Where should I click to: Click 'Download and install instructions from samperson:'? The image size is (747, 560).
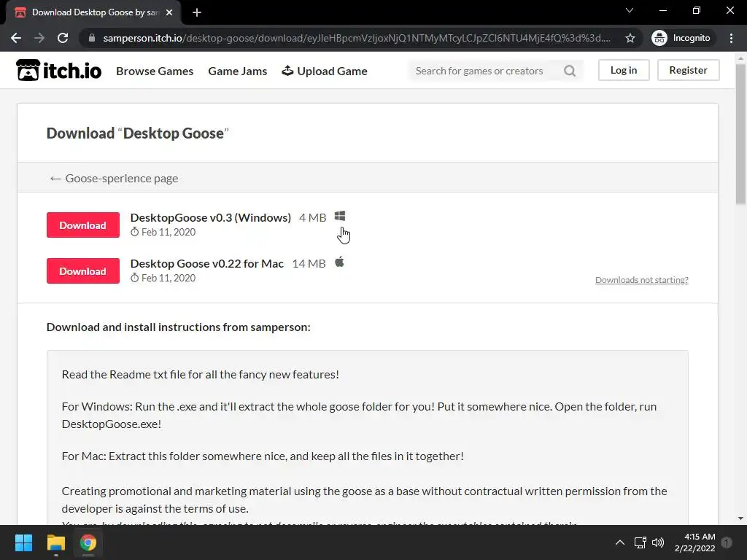point(178,327)
